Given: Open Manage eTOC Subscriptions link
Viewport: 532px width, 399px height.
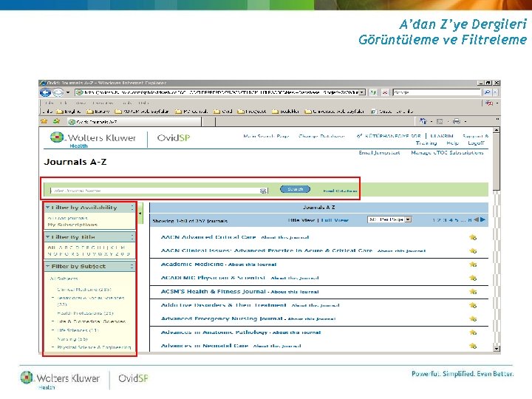Looking at the screenshot, I should [447, 153].
